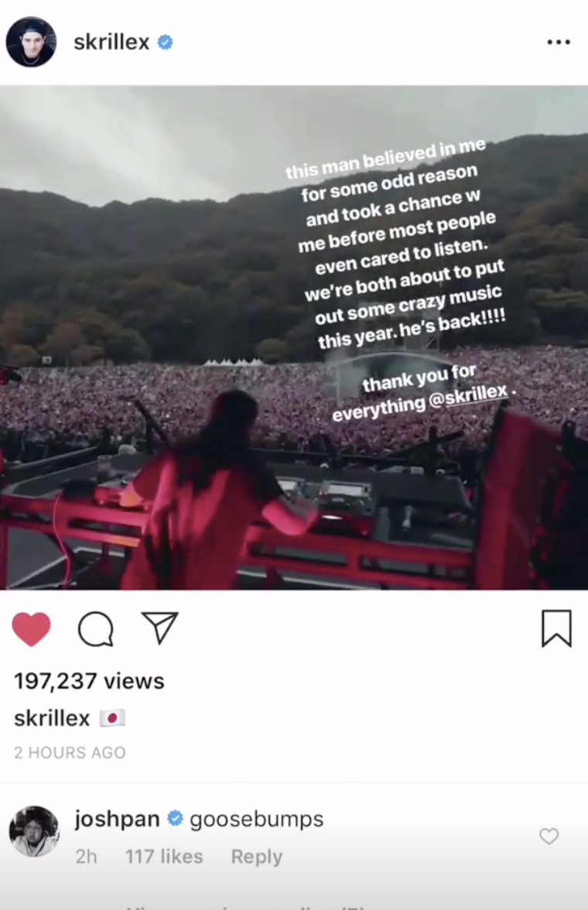Tap the verified badge beside skrillex header
Screen dimensions: 588x910
point(165,43)
